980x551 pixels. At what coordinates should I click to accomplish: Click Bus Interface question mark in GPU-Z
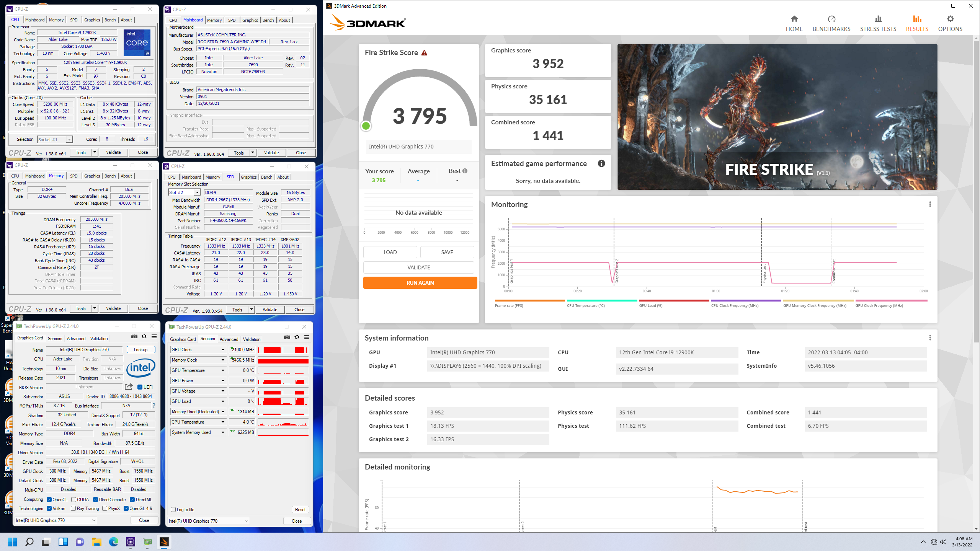point(154,406)
